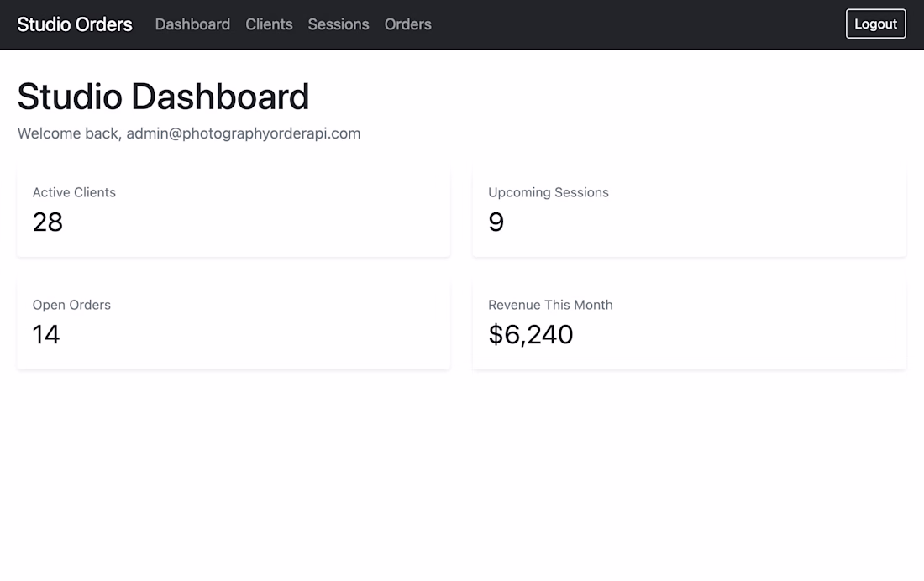
Task: Click the 14 open orders value
Action: (x=46, y=335)
